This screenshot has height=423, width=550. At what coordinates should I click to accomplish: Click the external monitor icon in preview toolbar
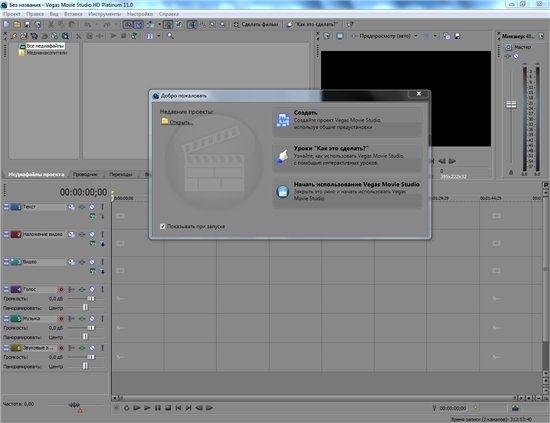coord(340,36)
